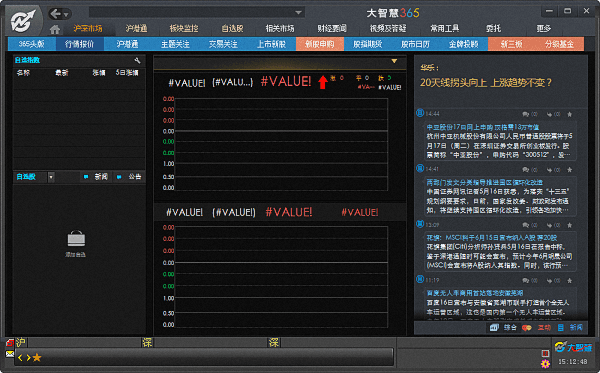Image resolution: width=600 pixels, height=373 pixels.
Task: Switch to the 主题关注 tab
Action: 175,44
